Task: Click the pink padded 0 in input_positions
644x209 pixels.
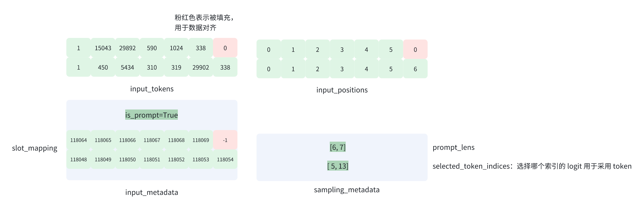Action: coord(415,50)
